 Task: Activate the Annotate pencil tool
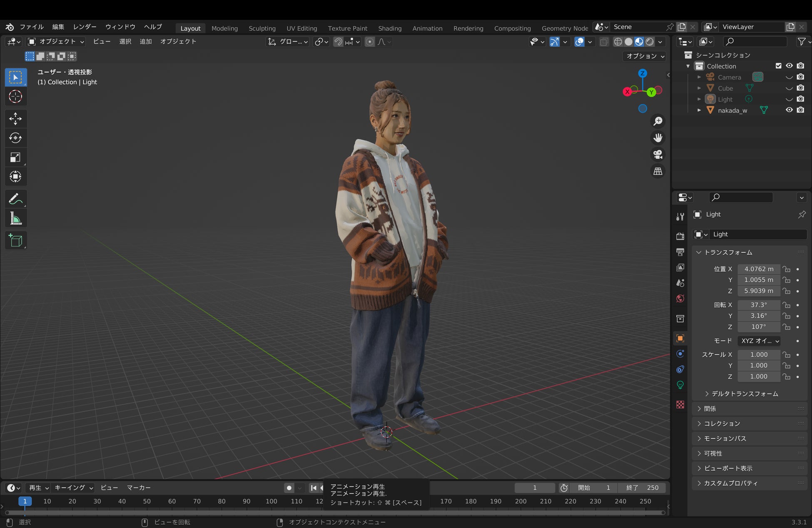pos(15,199)
